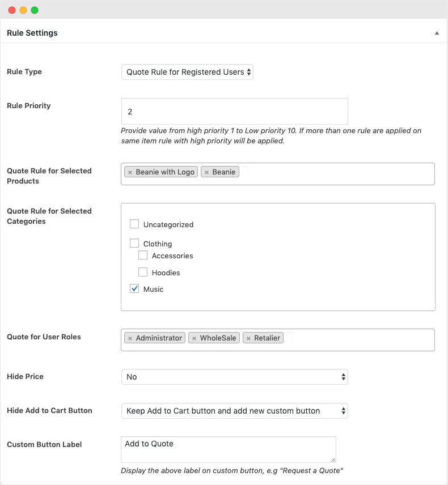The width and height of the screenshot is (448, 485).
Task: Remove the "WholeSale" user role tag
Action: pos(193,338)
